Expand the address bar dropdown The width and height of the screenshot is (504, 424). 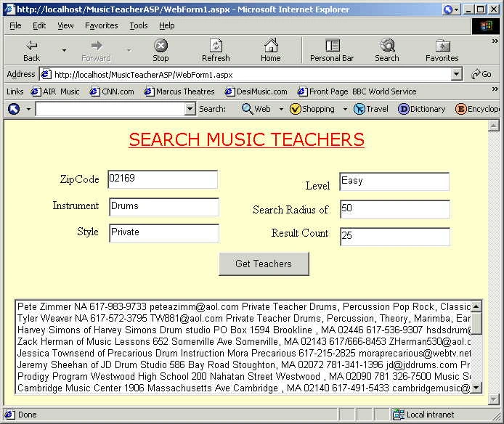[456, 74]
